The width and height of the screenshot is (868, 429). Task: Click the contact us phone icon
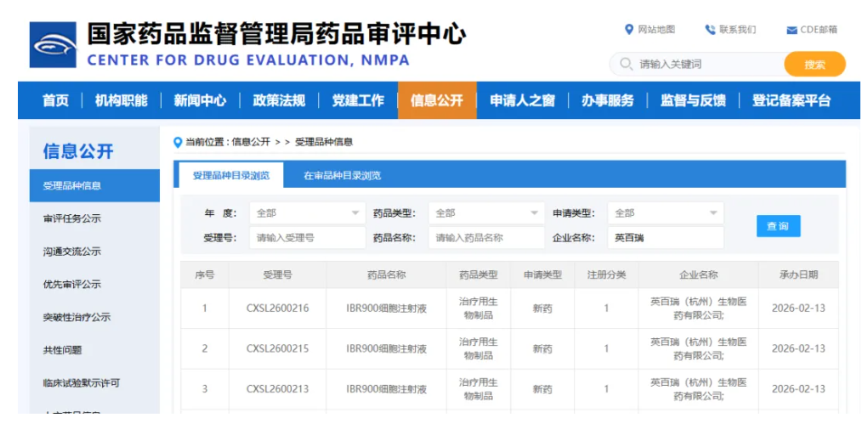710,30
